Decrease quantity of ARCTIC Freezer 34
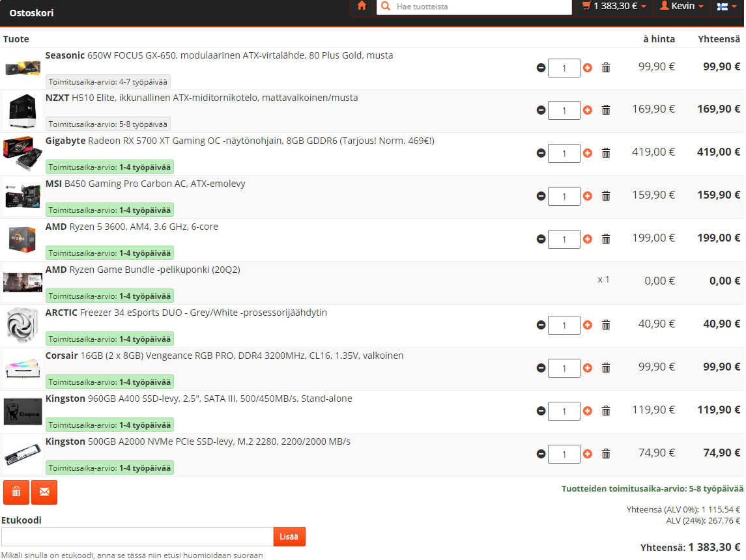The image size is (746, 560). pos(541,325)
